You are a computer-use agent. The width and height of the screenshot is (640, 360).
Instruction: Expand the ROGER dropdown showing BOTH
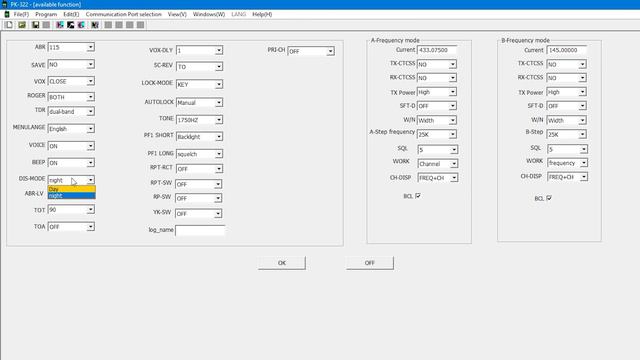(x=90, y=97)
